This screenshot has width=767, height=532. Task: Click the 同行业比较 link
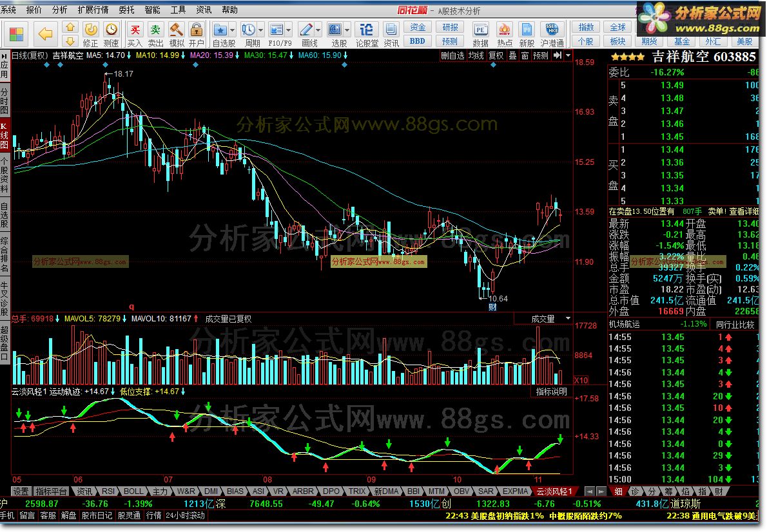(735, 324)
